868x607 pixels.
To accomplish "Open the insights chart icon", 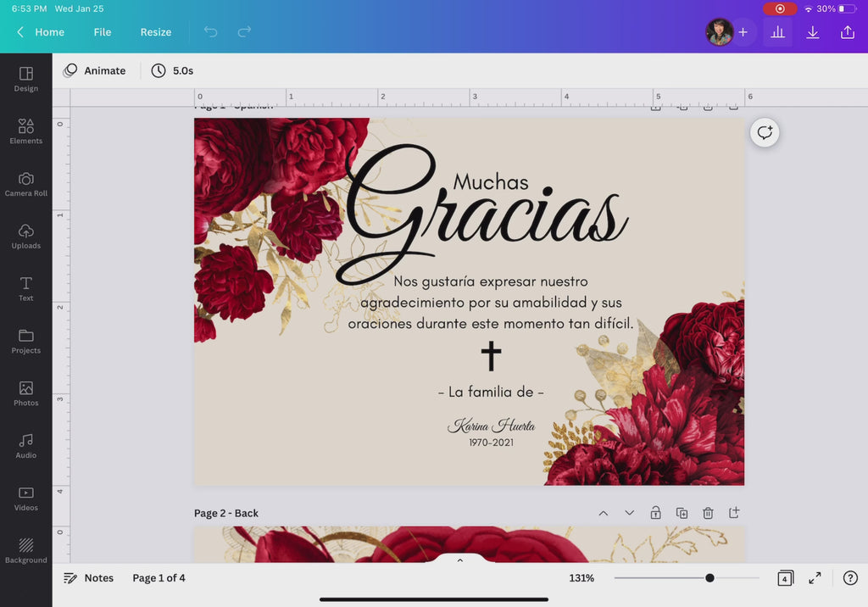I will click(778, 32).
